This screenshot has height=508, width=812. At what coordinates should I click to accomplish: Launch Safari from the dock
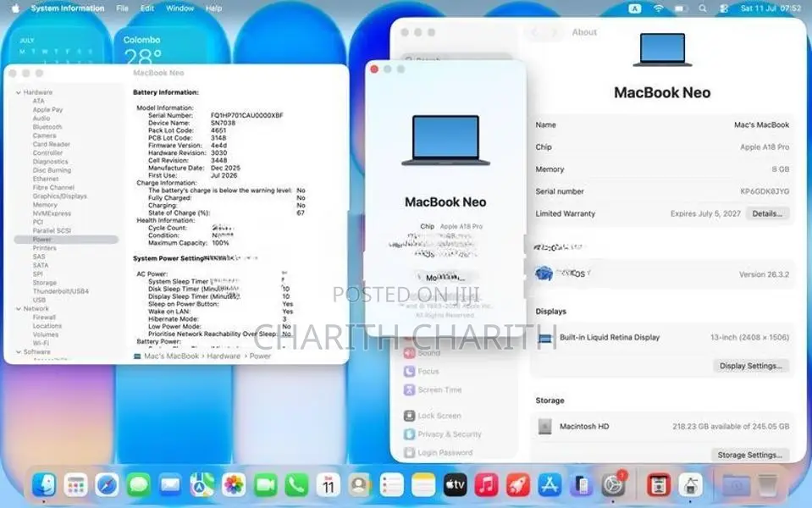(108, 485)
